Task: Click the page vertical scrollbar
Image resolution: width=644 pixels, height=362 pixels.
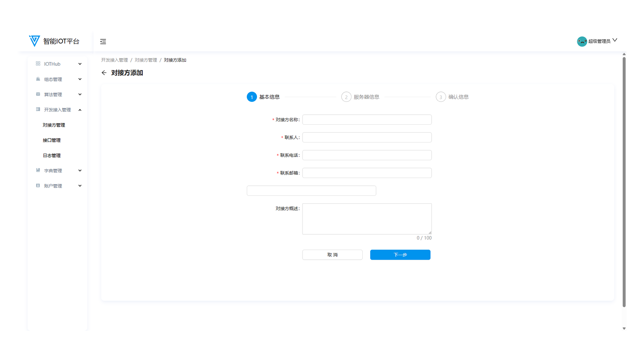Action: (624, 181)
